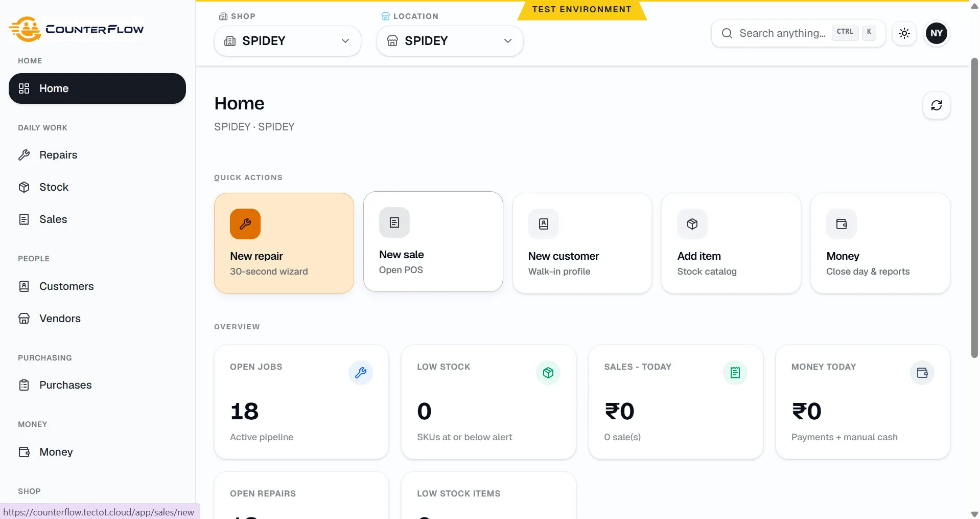Click the page vertical scrollbar thumb
Image resolution: width=980 pixels, height=519 pixels.
point(974,208)
